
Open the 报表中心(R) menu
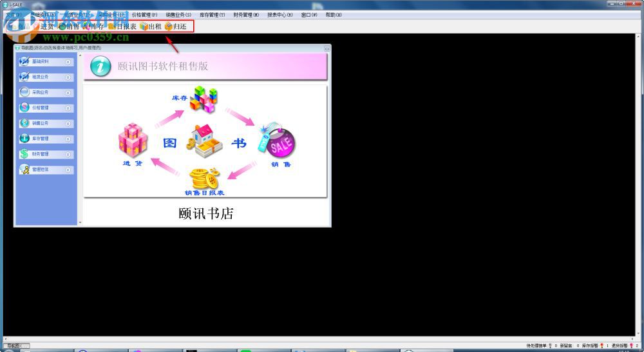280,15
